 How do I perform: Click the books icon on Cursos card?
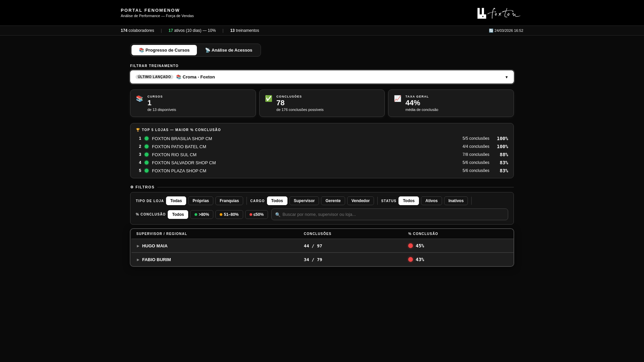(x=140, y=99)
